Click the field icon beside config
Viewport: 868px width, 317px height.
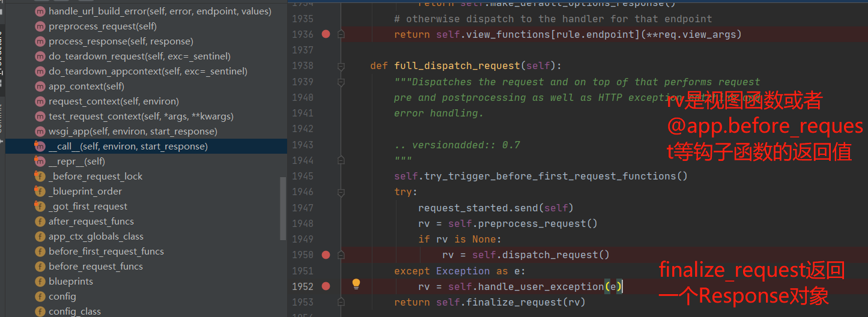(40, 297)
